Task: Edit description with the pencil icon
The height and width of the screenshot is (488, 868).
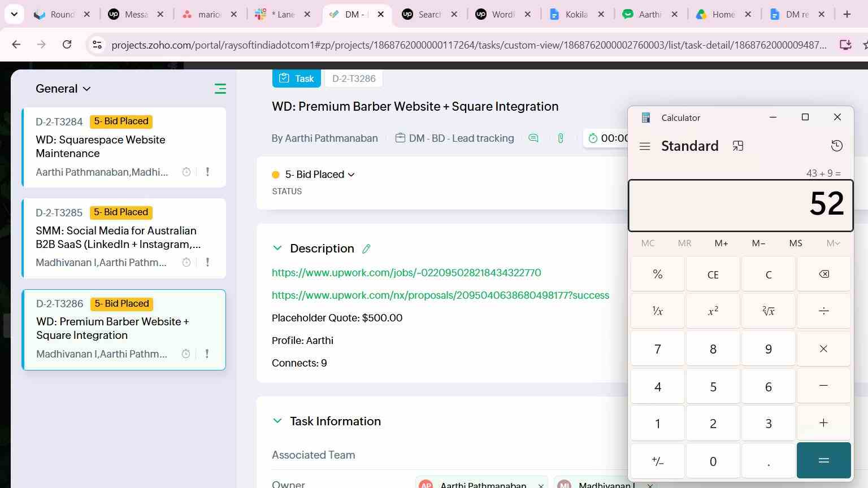Action: tap(366, 249)
